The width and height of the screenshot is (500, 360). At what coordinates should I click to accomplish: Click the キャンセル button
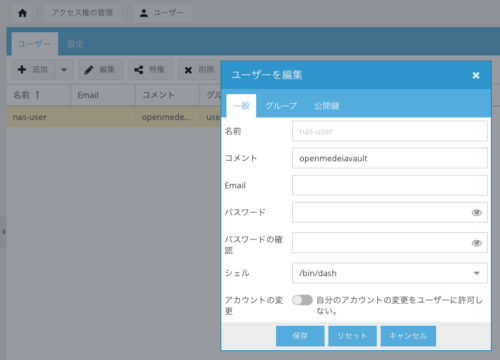click(408, 336)
